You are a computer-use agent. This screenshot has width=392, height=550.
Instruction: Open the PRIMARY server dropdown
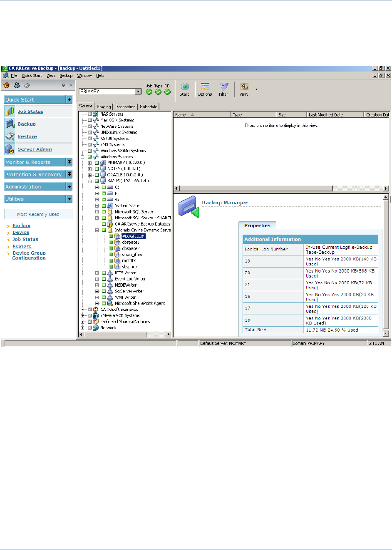point(139,92)
